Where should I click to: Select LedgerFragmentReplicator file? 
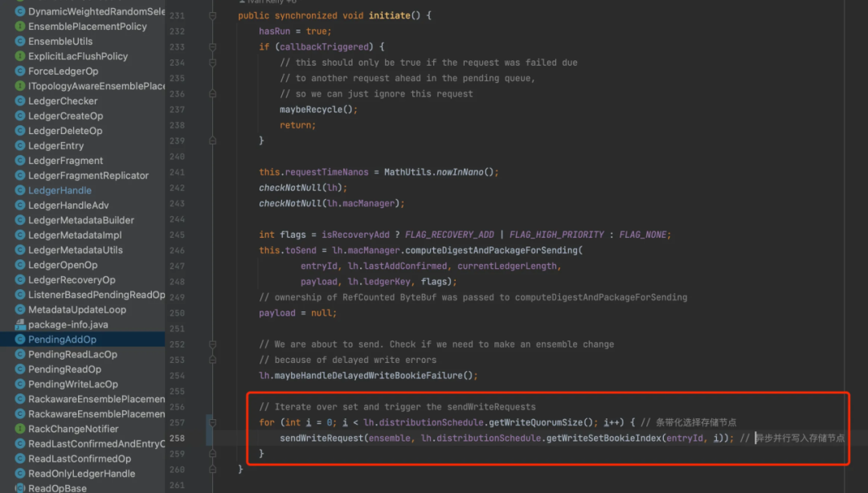click(88, 176)
